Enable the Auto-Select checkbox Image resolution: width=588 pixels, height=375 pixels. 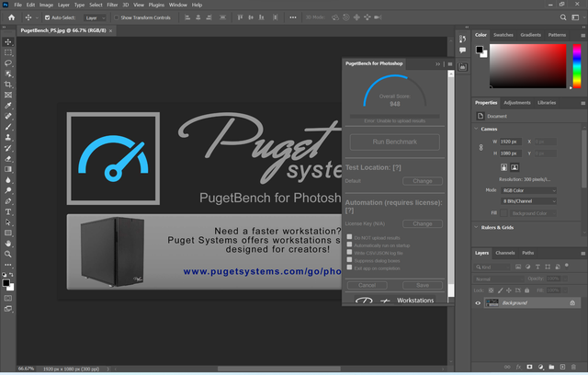point(47,17)
